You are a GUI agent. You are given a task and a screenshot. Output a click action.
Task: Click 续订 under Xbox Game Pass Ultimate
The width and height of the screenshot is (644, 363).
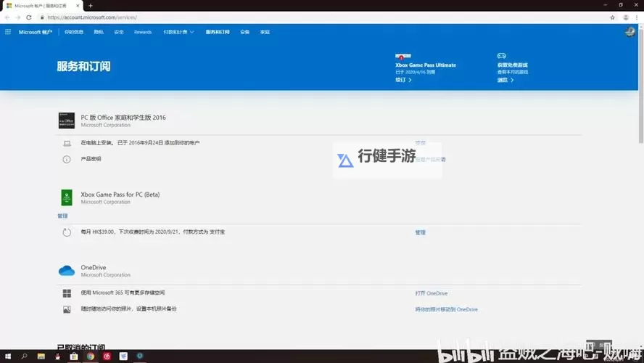point(403,80)
